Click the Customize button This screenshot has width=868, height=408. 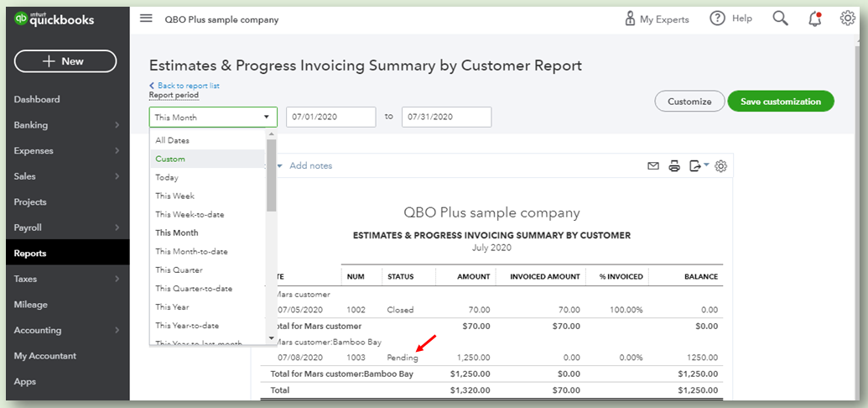pos(689,102)
